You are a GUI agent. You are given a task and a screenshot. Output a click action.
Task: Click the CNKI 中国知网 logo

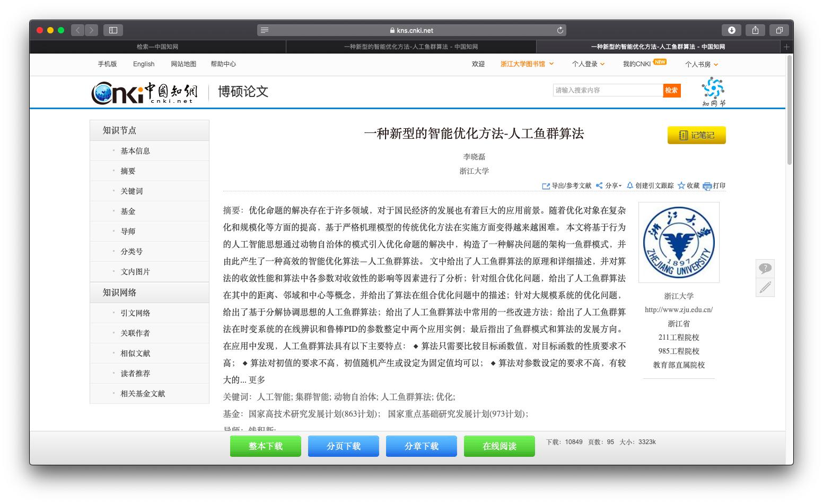pos(145,91)
